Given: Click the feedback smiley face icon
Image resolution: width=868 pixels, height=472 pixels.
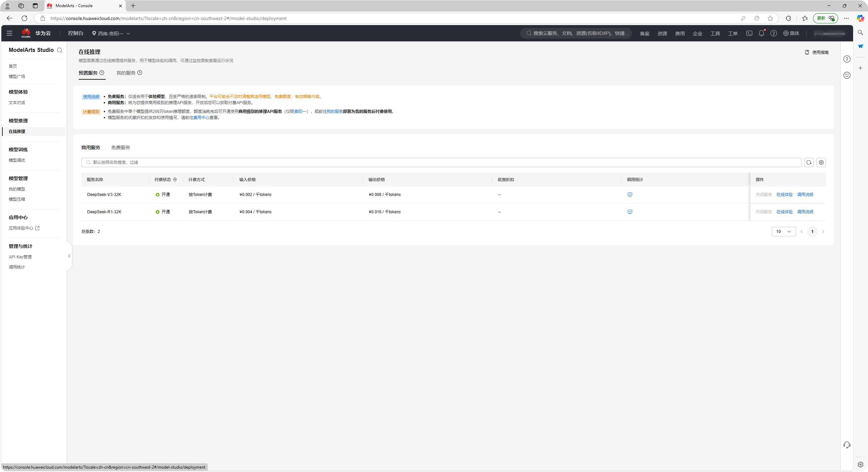Looking at the screenshot, I should coord(847,75).
